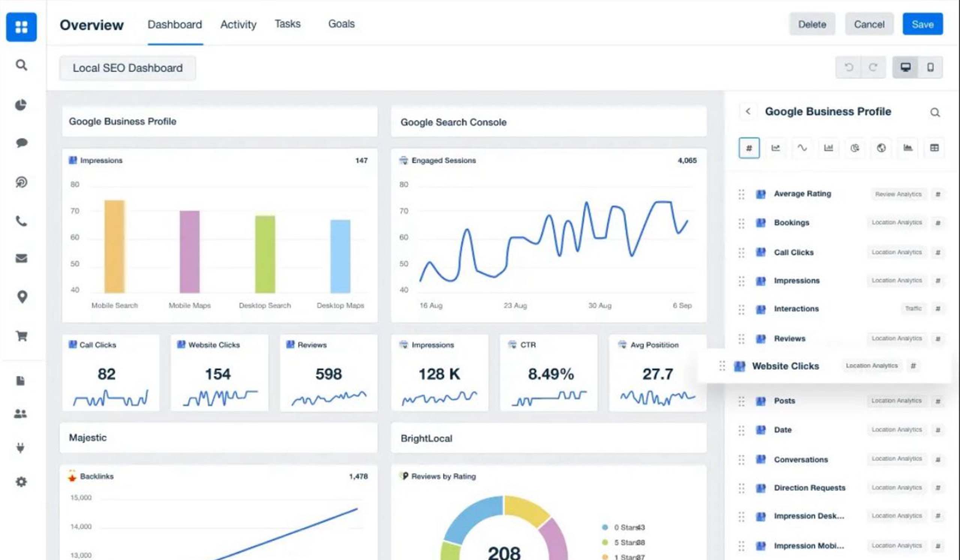The image size is (960, 560).
Task: Open the shopping cart sidebar icon
Action: (21, 336)
